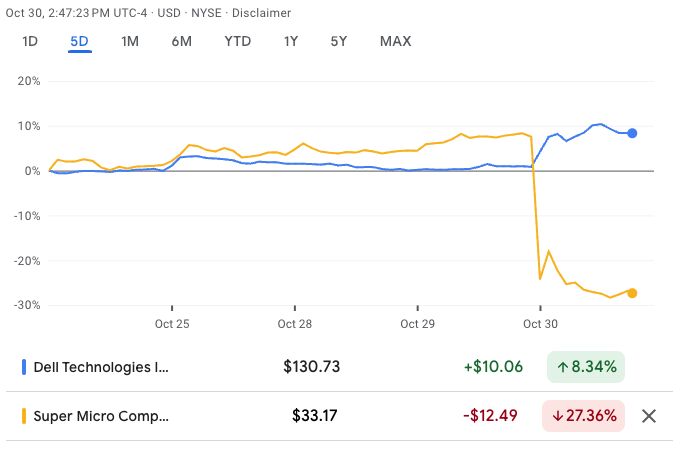This screenshot has width=684, height=452.
Task: Select the 1D time range tab
Action: [30, 41]
